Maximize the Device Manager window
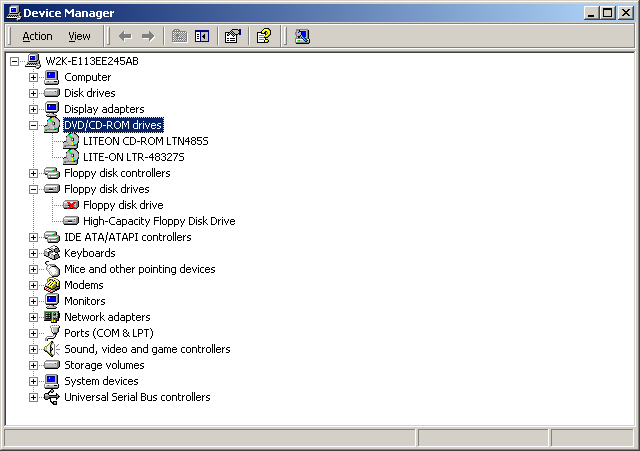Screen dimensions: 640x451 pyautogui.click(x=607, y=13)
